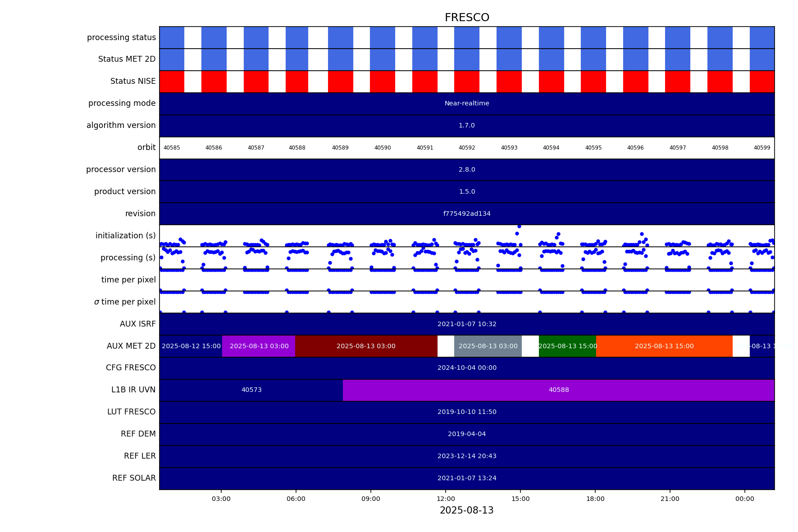
Task: Select the 00:00 time axis tick label
Action: tap(744, 499)
